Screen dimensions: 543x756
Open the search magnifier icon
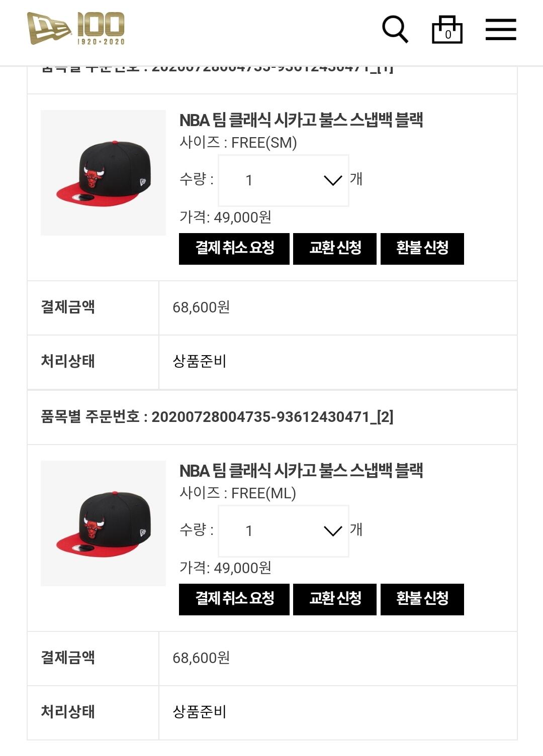[x=395, y=29]
